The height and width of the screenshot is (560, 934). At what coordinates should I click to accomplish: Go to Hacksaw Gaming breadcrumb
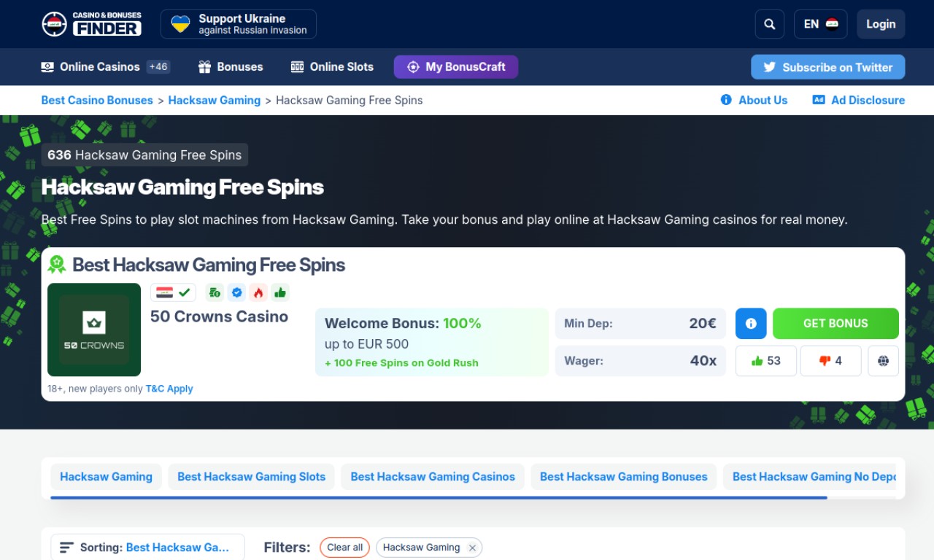pyautogui.click(x=215, y=100)
